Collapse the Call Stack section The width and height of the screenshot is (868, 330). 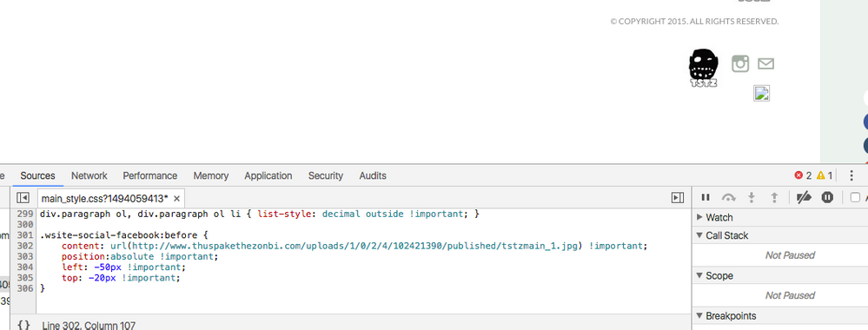pyautogui.click(x=722, y=236)
